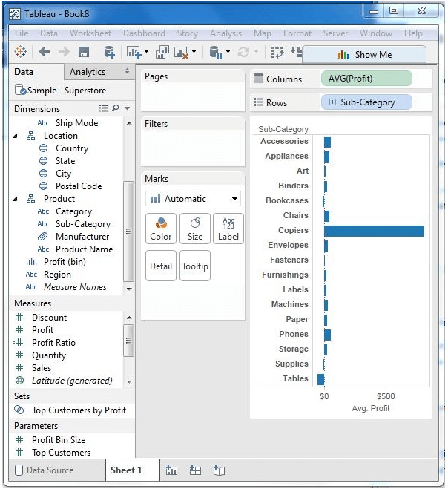Image resolution: width=448 pixels, height=489 pixels.
Task: Click the New Data Source icon
Action: [x=109, y=52]
